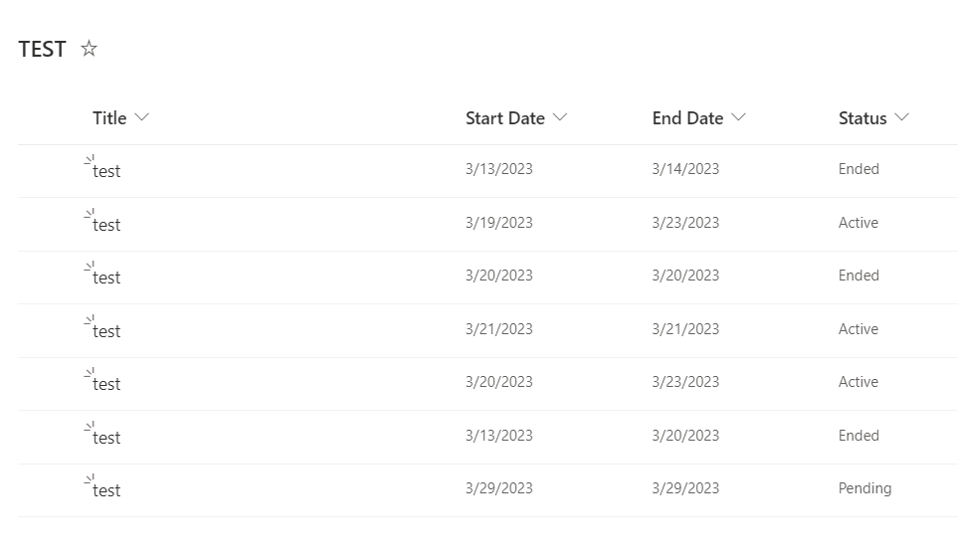Open the test item starting 3/21/2023
The height and width of the screenshot is (560, 958).
[106, 331]
